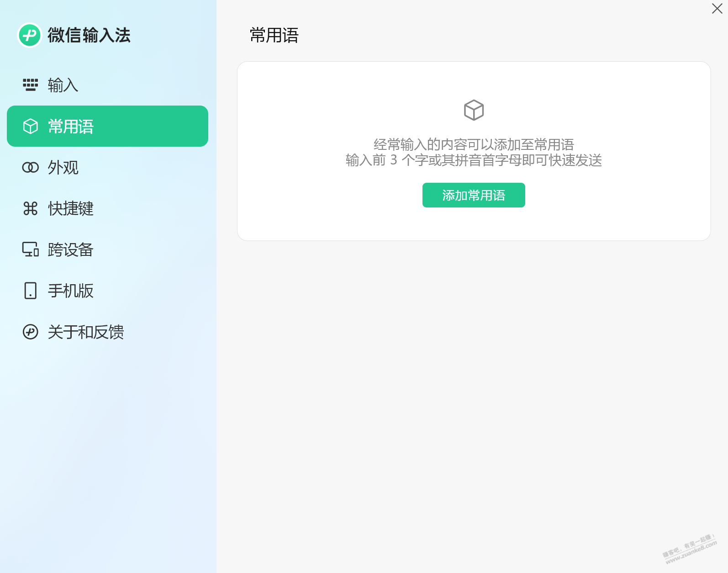Image resolution: width=728 pixels, height=573 pixels.
Task: Click the overlapping circles icon beside 外观
Action: click(31, 167)
